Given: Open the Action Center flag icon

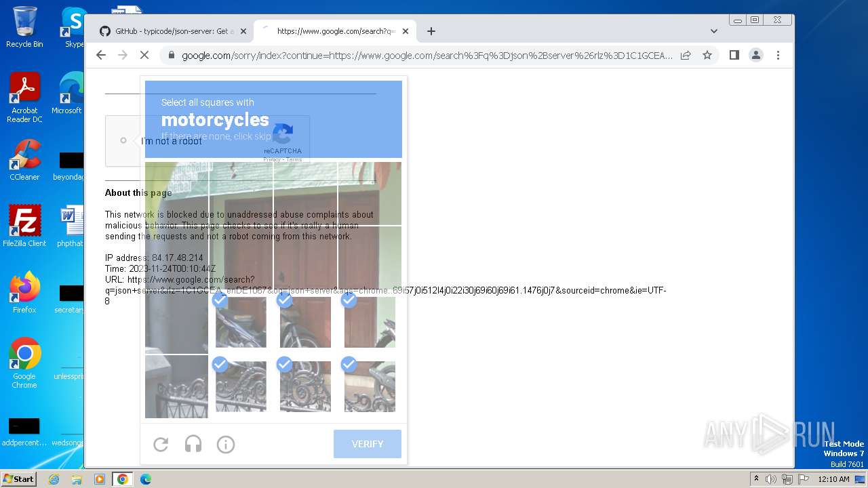Looking at the screenshot, I should [802, 479].
